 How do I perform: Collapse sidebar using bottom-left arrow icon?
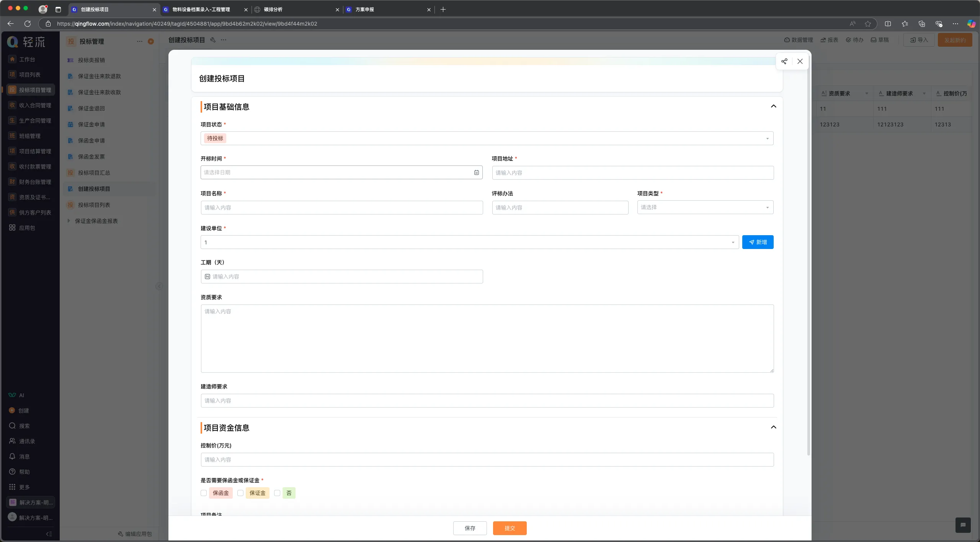point(49,534)
